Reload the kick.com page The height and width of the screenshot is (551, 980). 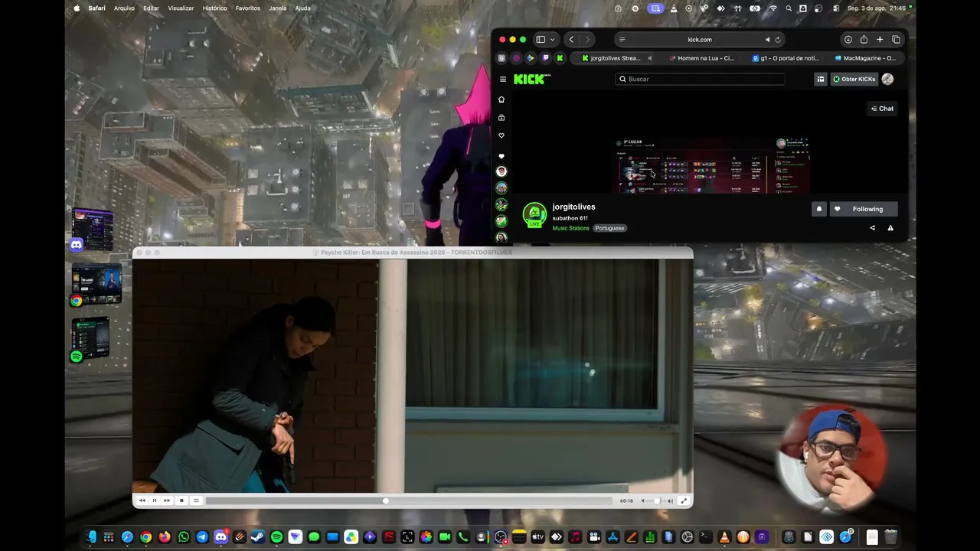click(x=778, y=40)
